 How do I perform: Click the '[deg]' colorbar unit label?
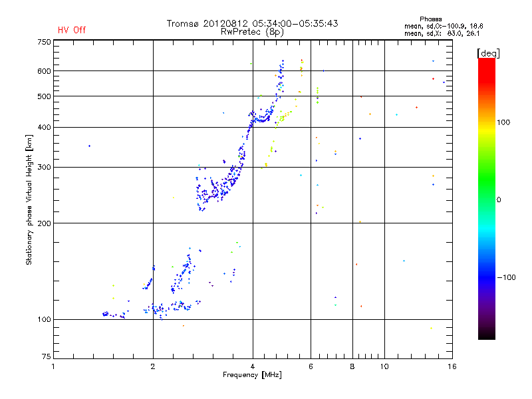coord(488,53)
